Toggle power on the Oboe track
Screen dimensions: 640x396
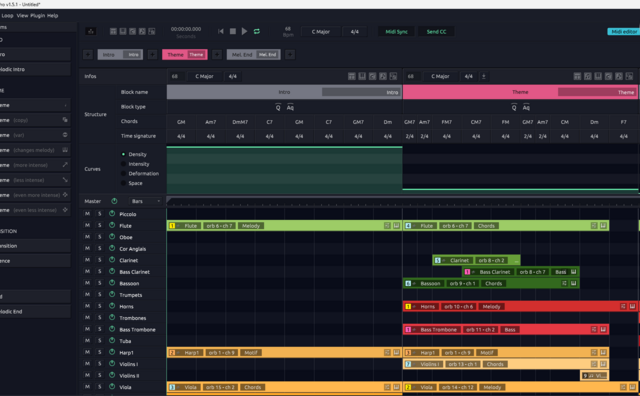click(112, 237)
